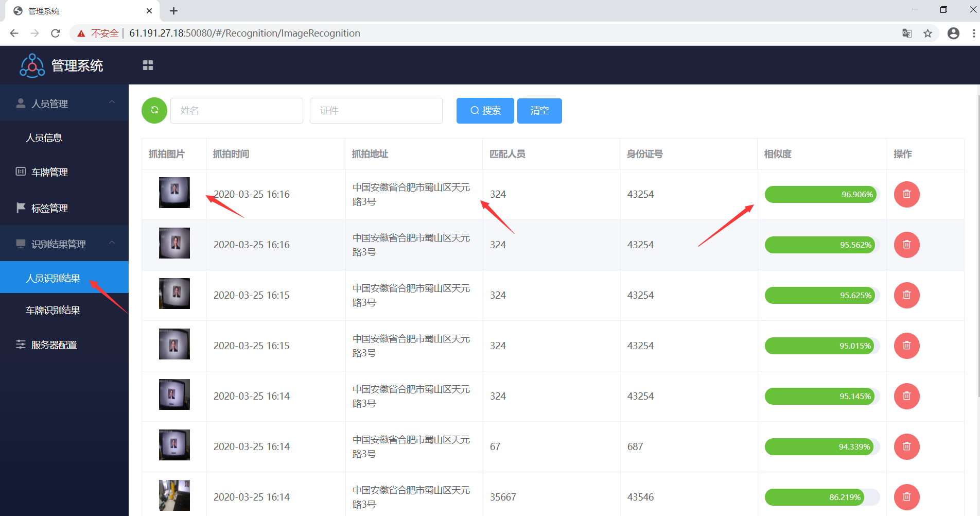Open the captured thumbnail in 96.906% row
Viewport: 980px width, 516px height.
tap(174, 193)
